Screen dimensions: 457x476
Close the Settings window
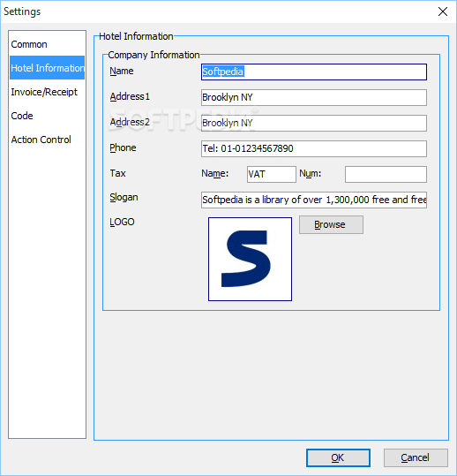443,11
